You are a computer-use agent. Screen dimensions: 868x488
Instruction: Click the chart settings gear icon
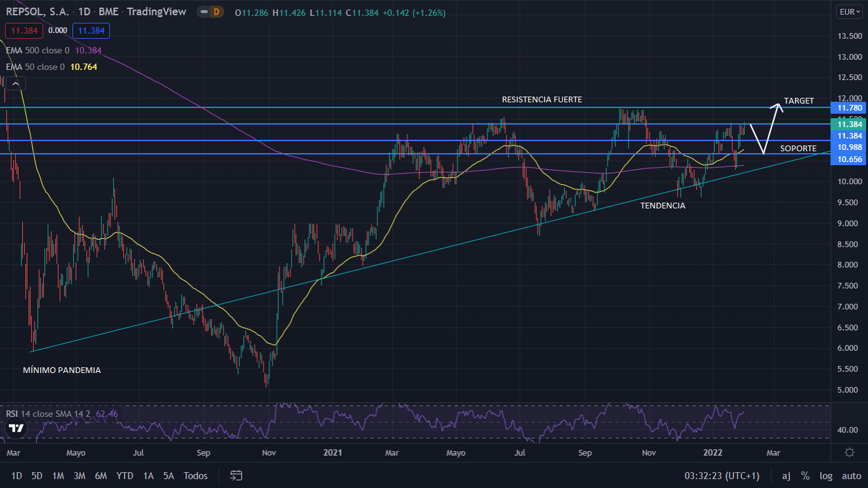point(850,452)
